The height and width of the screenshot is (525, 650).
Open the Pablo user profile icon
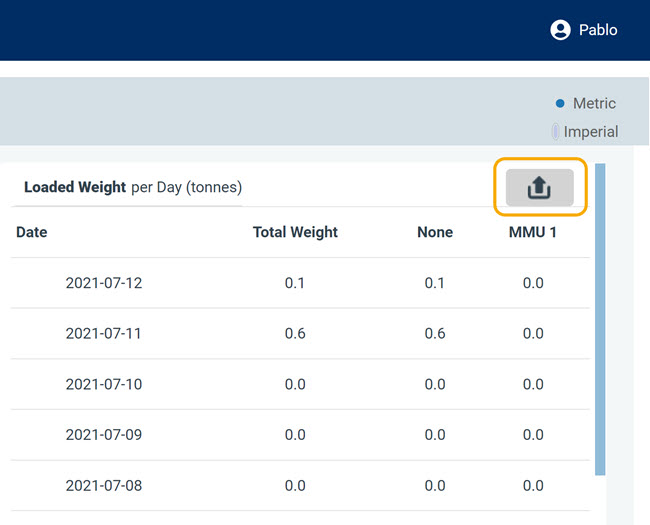560,30
